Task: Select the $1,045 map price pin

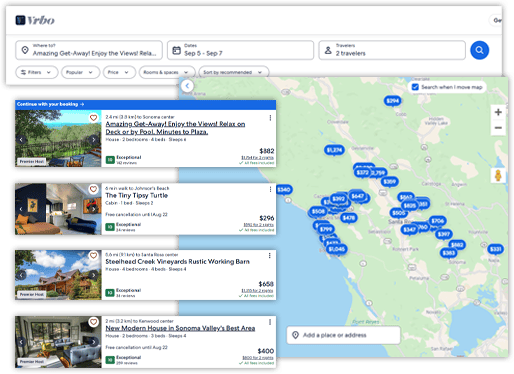Action: coord(337,249)
